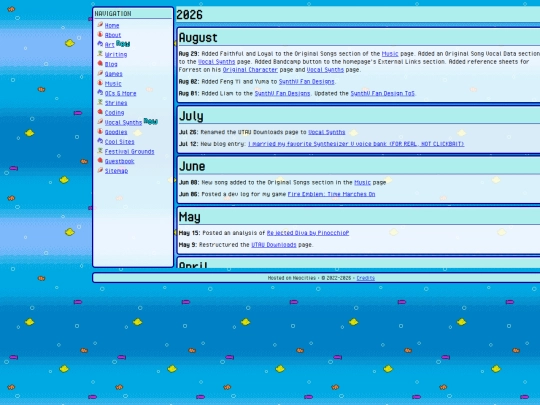The image size is (540, 405).
Task: Click the green bullet icon beside Festival Grounds
Action: (100, 150)
